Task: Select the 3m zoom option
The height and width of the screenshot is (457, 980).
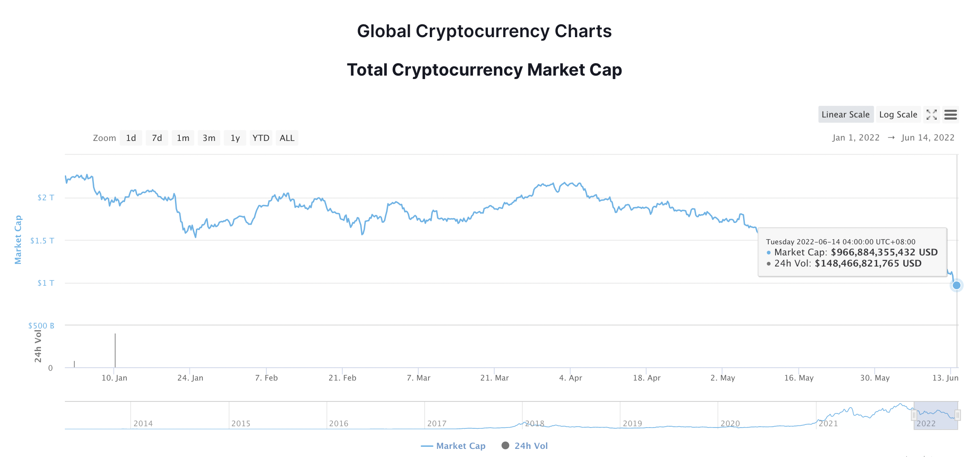Action: (209, 138)
